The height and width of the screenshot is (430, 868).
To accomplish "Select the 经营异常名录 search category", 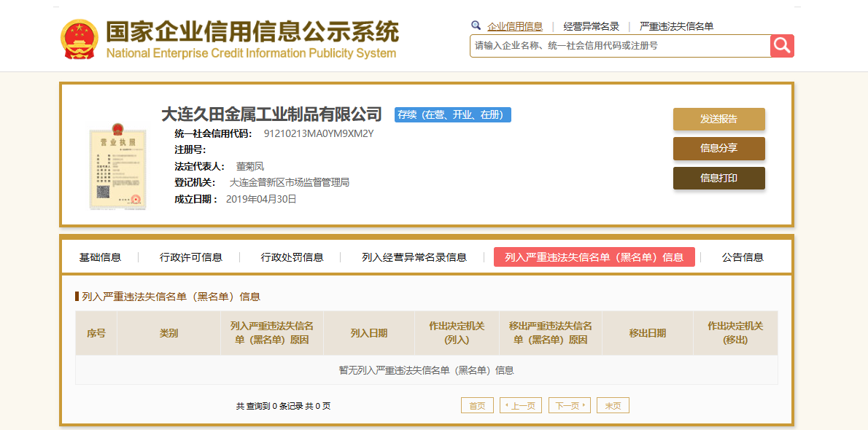I will pyautogui.click(x=592, y=26).
